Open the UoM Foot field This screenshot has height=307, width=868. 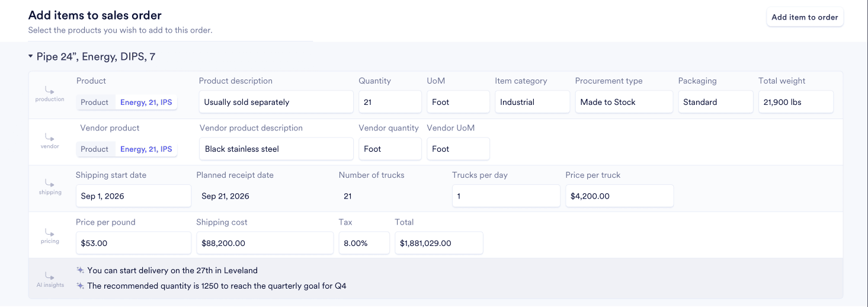(458, 102)
